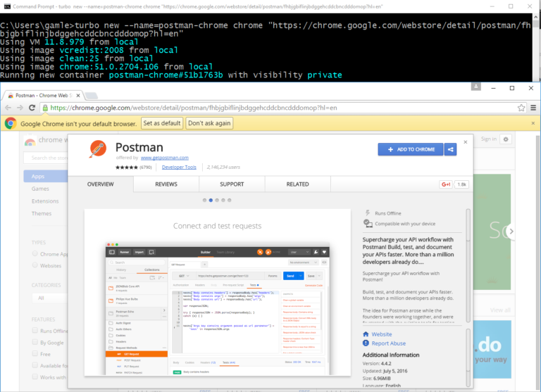Click the 1.8k plus-one count

point(461,184)
